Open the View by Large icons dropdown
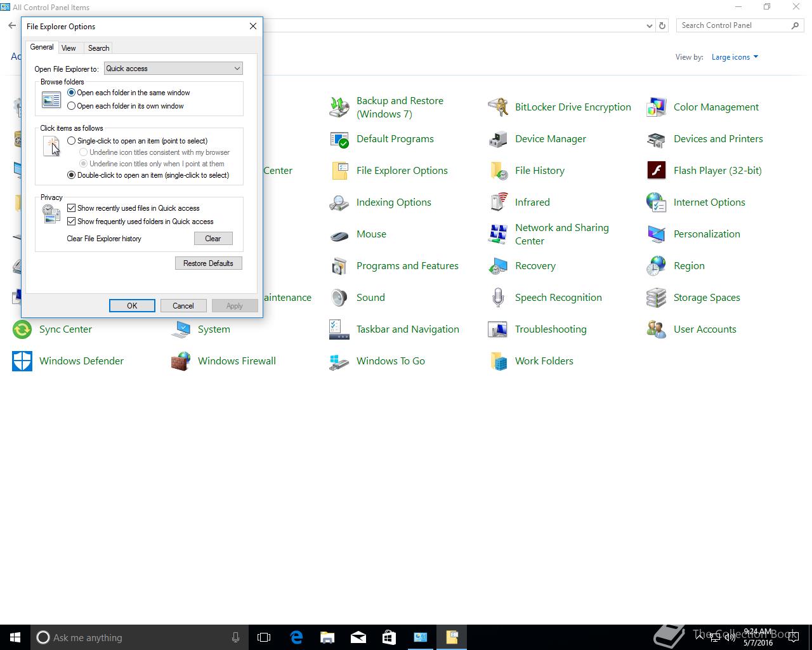This screenshot has height=650, width=812. [735, 57]
